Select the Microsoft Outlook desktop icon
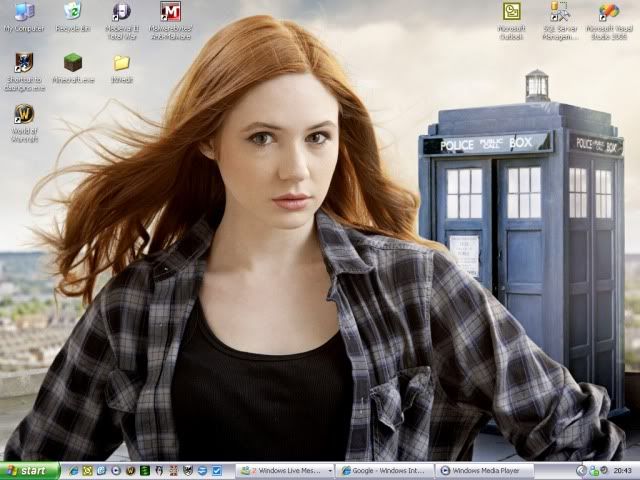The height and width of the screenshot is (480, 640). point(511,20)
